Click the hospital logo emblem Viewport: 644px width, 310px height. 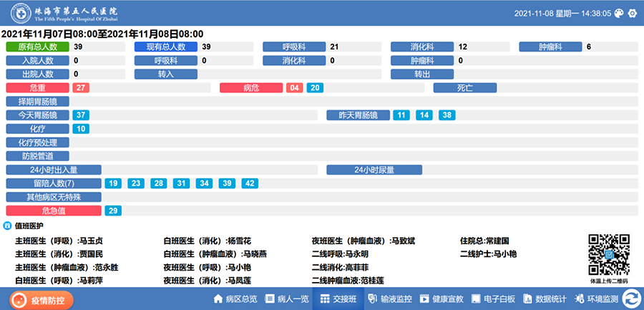[x=15, y=13]
